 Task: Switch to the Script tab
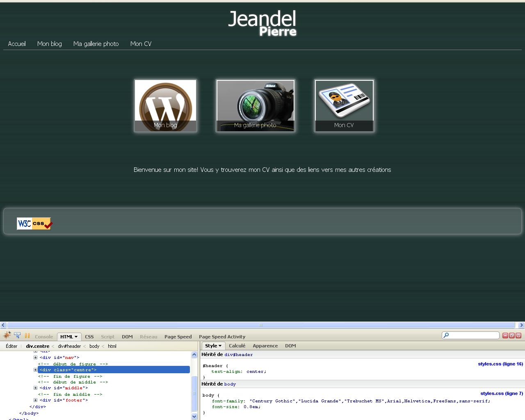tap(107, 337)
